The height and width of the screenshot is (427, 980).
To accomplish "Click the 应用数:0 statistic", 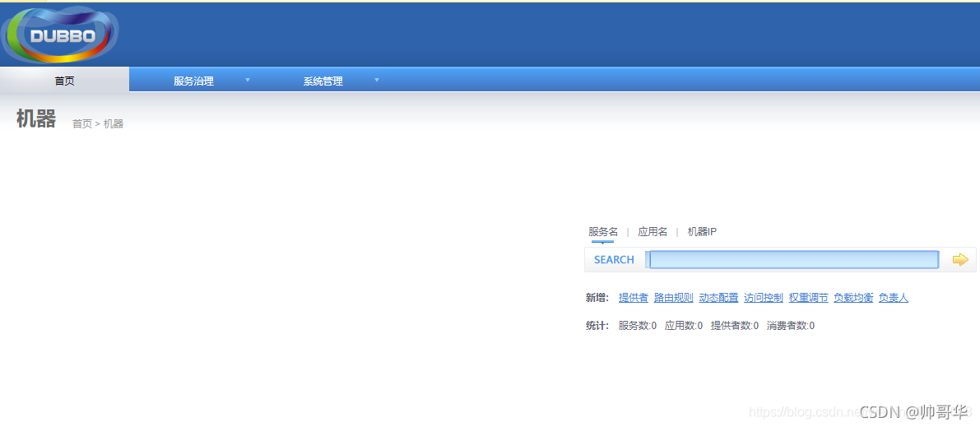I will [684, 326].
